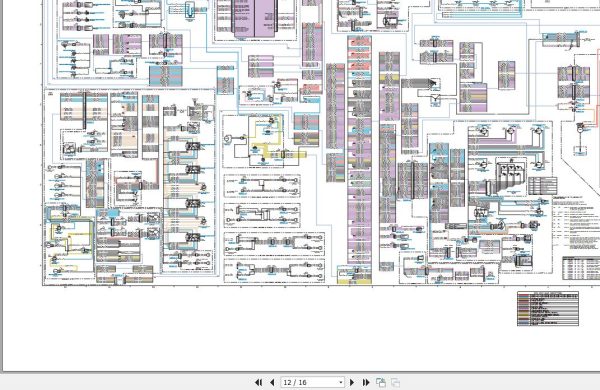The width and height of the screenshot is (600, 390).
Task: Go to the next page
Action: (x=352, y=382)
